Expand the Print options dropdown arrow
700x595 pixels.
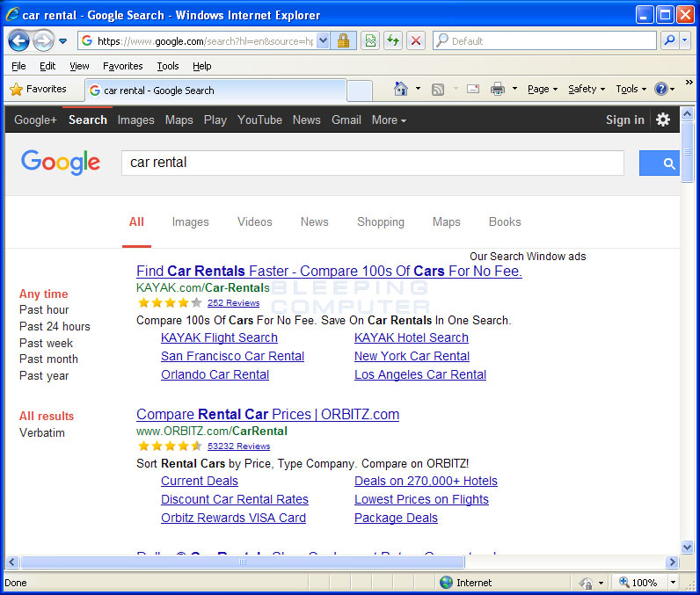click(x=514, y=89)
